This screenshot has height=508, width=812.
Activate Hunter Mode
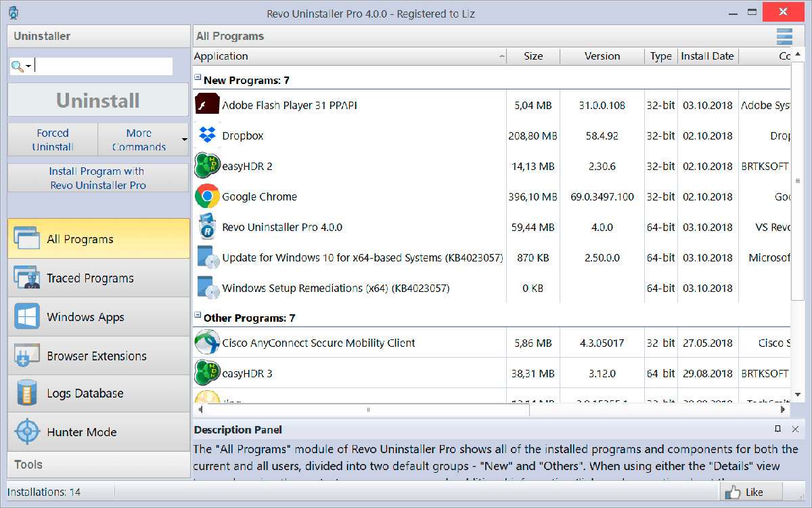pyautogui.click(x=99, y=432)
